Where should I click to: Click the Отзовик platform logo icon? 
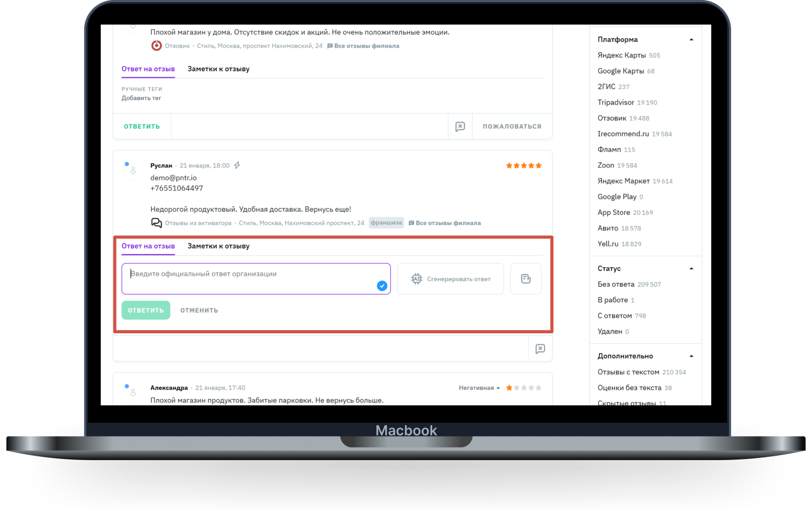pyautogui.click(x=156, y=46)
